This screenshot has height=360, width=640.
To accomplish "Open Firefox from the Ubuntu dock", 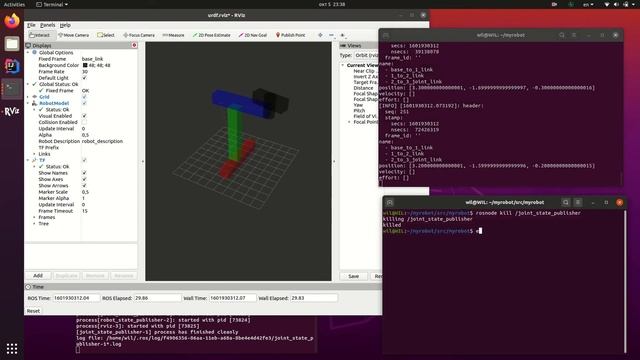I will [12, 21].
